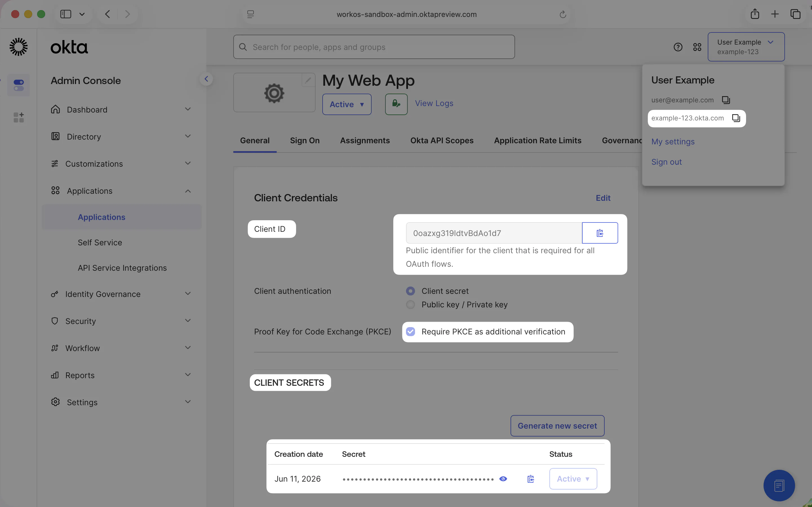Click the Okta sunburst logo icon
812x507 pixels.
click(18, 47)
